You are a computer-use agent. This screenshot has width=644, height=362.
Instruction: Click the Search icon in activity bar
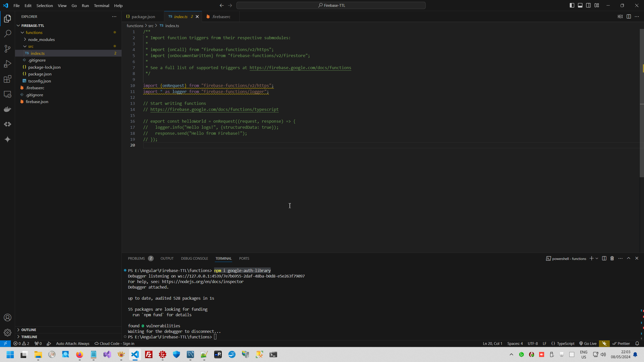coord(8,34)
